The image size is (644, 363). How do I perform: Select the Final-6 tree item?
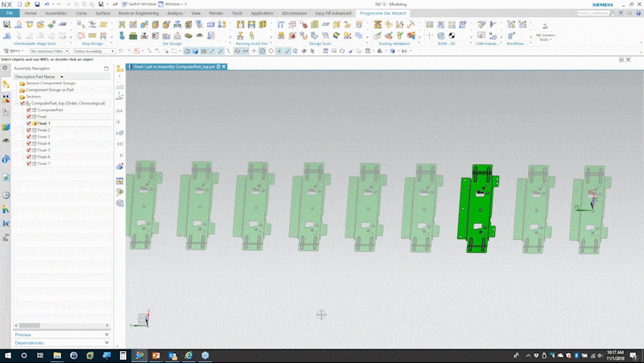[43, 157]
